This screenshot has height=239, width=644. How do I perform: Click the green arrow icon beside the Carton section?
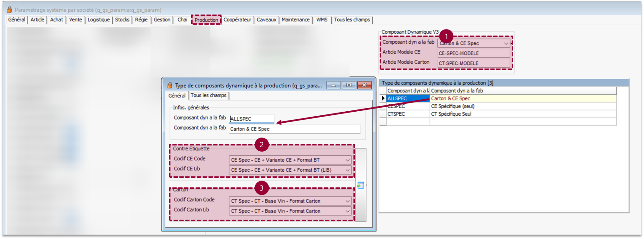(360, 185)
